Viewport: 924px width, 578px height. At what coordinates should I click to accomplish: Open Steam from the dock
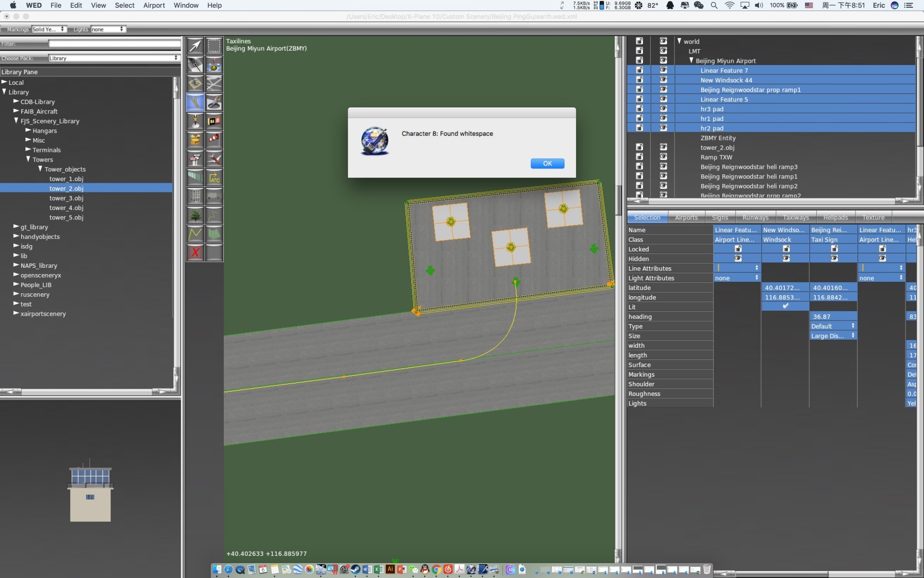pos(356,569)
